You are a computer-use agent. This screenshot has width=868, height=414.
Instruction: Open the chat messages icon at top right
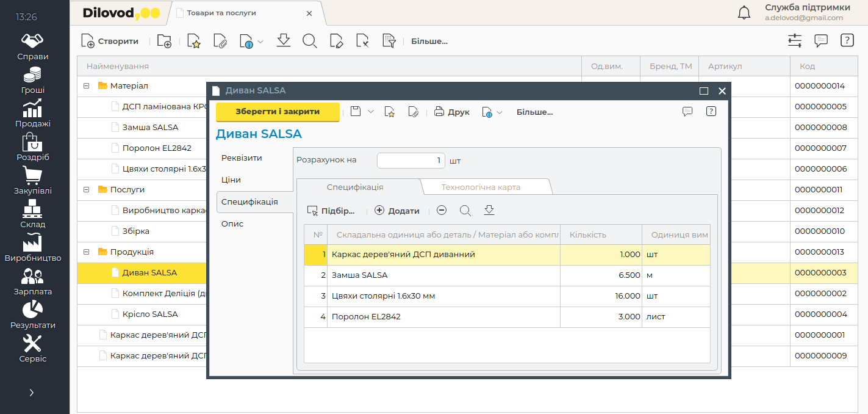click(x=821, y=41)
